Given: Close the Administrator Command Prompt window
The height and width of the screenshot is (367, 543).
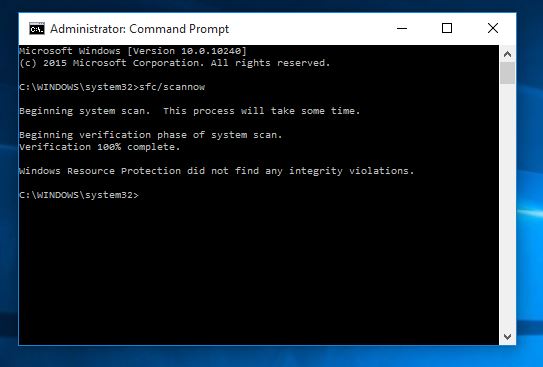Looking at the screenshot, I should tap(493, 28).
